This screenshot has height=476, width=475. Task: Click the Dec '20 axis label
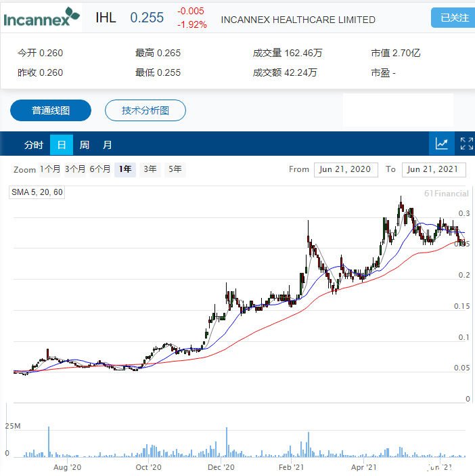click(221, 467)
